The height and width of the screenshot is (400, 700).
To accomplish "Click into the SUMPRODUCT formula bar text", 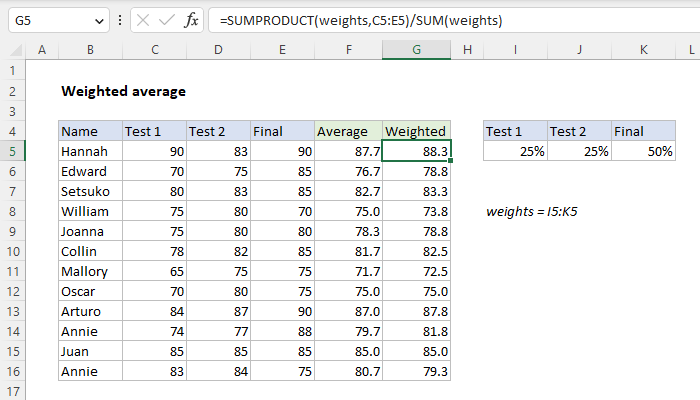I will point(361,21).
